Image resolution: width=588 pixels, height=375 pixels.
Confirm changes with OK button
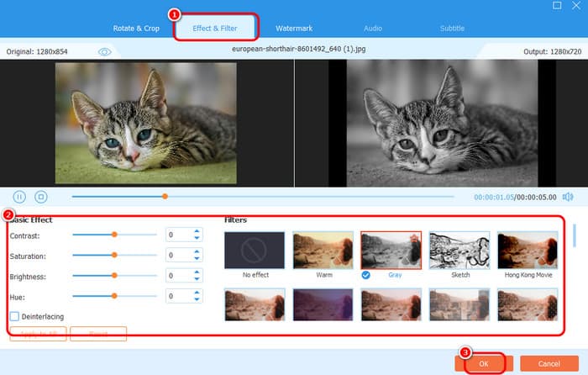[x=484, y=364]
